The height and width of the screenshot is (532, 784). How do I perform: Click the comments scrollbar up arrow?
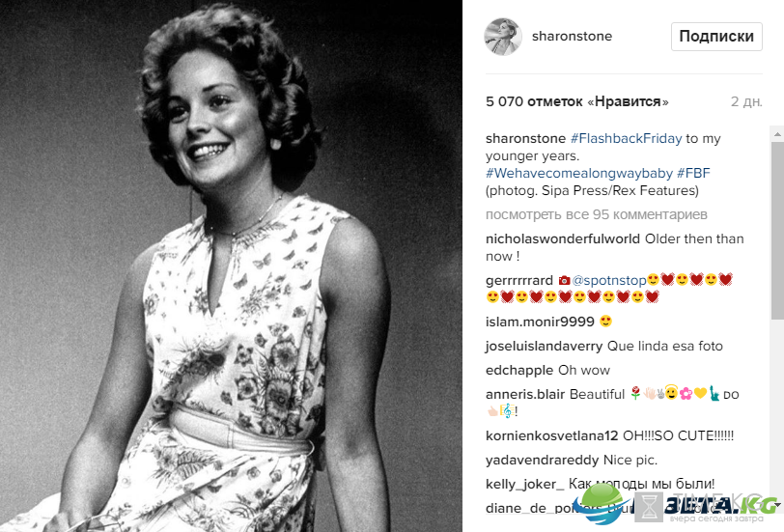pyautogui.click(x=777, y=134)
